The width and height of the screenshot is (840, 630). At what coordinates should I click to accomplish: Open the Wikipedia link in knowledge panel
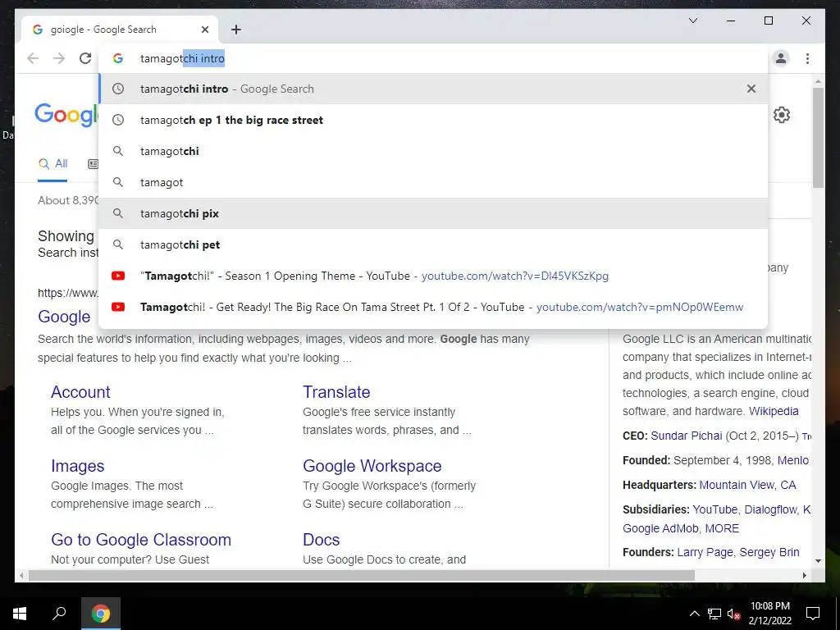click(x=774, y=411)
